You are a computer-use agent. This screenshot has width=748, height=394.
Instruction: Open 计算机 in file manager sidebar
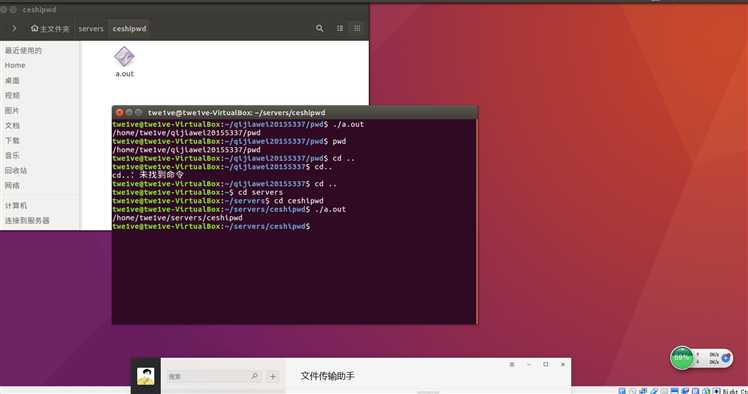[16, 206]
